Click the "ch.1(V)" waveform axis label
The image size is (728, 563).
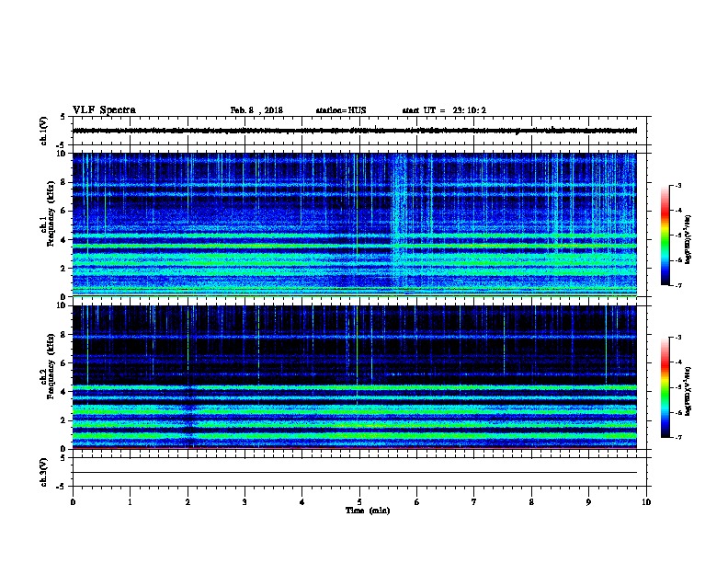[x=44, y=131]
